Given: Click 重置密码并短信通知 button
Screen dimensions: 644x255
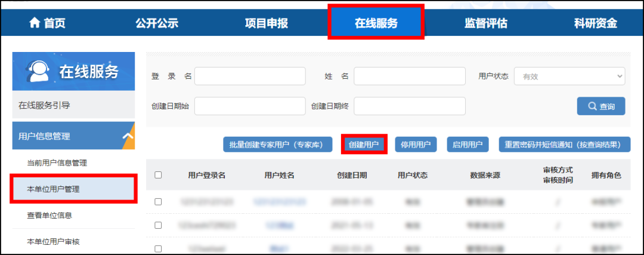Looking at the screenshot, I should 564,145.
